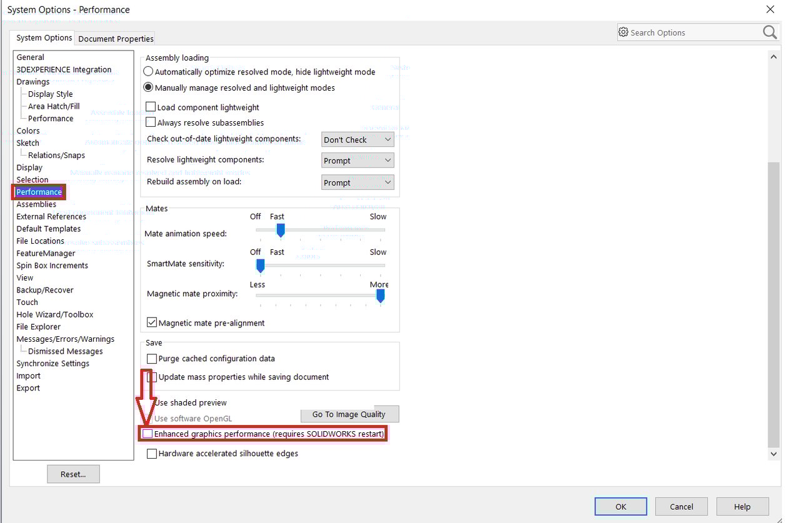This screenshot has height=523, width=812.
Task: Open Check out-of-date lightweight components dropdown
Action: tap(358, 140)
